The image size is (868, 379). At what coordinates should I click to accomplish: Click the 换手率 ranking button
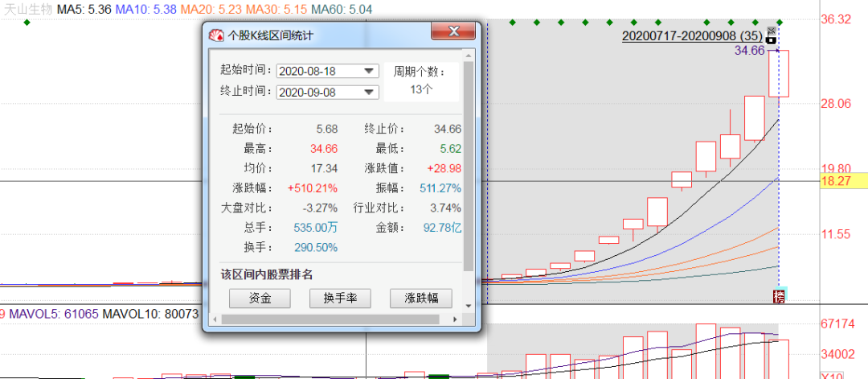pyautogui.click(x=340, y=299)
